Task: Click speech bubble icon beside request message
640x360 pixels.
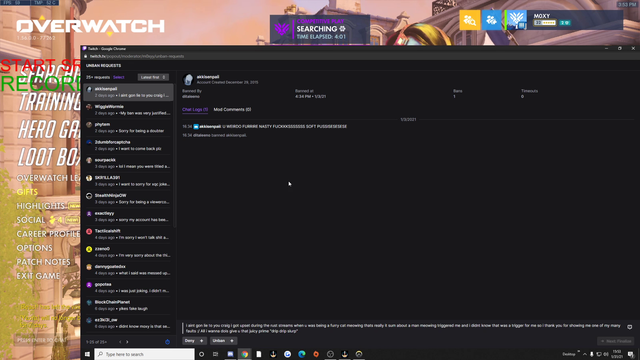Action: pos(630,327)
